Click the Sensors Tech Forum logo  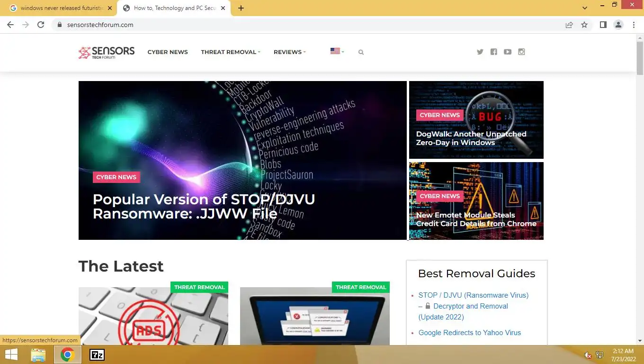coord(107,52)
